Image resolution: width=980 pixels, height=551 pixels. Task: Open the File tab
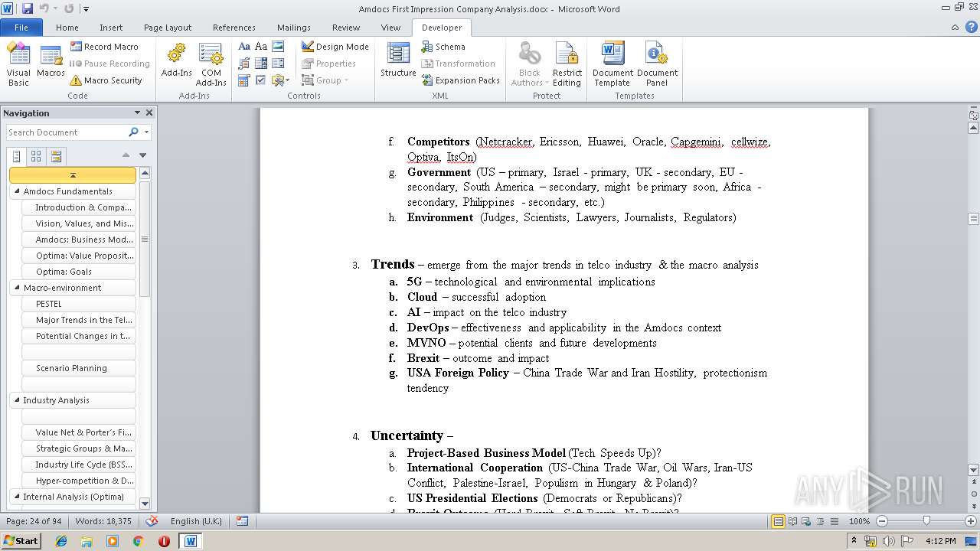21,28
